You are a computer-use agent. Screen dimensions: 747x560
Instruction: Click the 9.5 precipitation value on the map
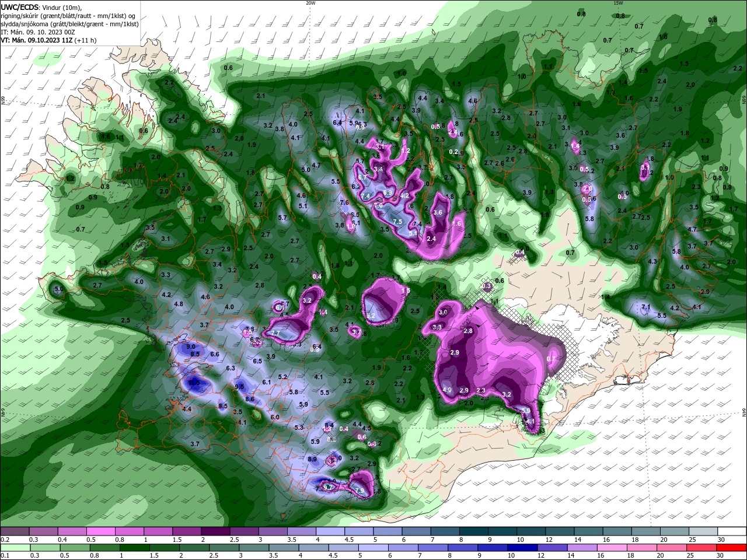click(x=239, y=387)
